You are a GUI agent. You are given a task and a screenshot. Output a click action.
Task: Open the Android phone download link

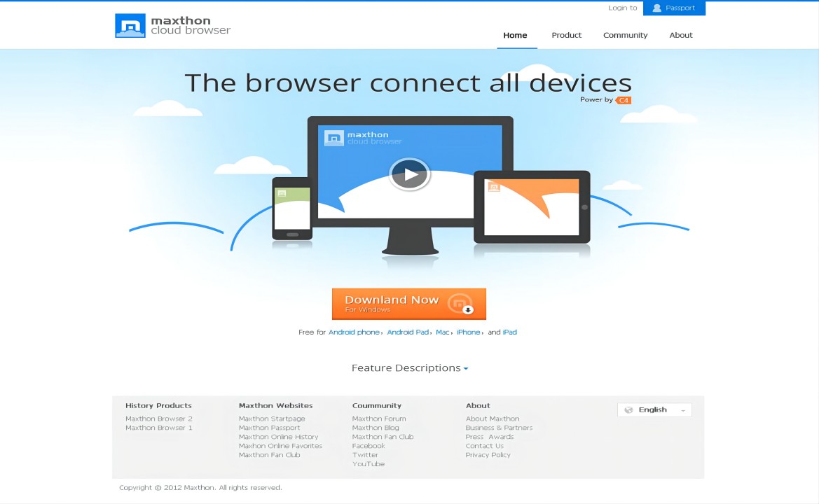coord(354,332)
